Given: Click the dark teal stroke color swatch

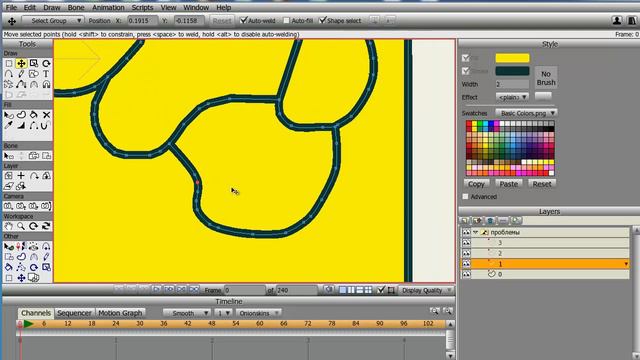Looking at the screenshot, I should coord(512,71).
